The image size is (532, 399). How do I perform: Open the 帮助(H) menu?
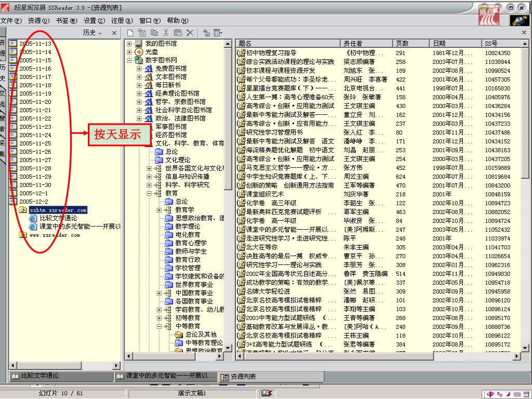point(178,21)
